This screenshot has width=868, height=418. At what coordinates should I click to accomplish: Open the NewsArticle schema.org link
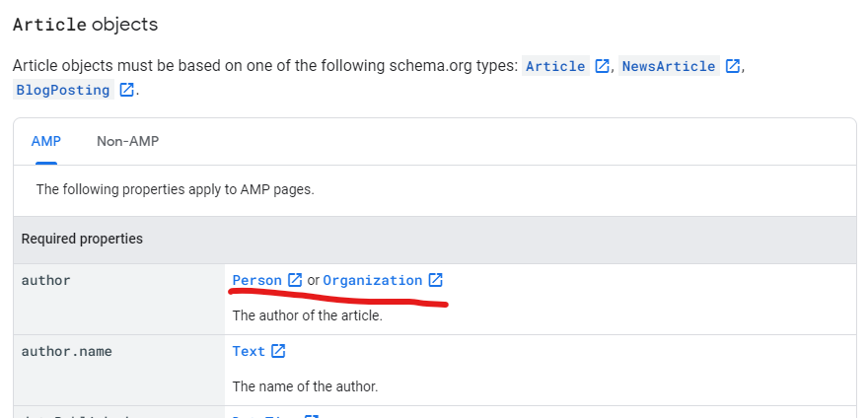pyautogui.click(x=668, y=66)
